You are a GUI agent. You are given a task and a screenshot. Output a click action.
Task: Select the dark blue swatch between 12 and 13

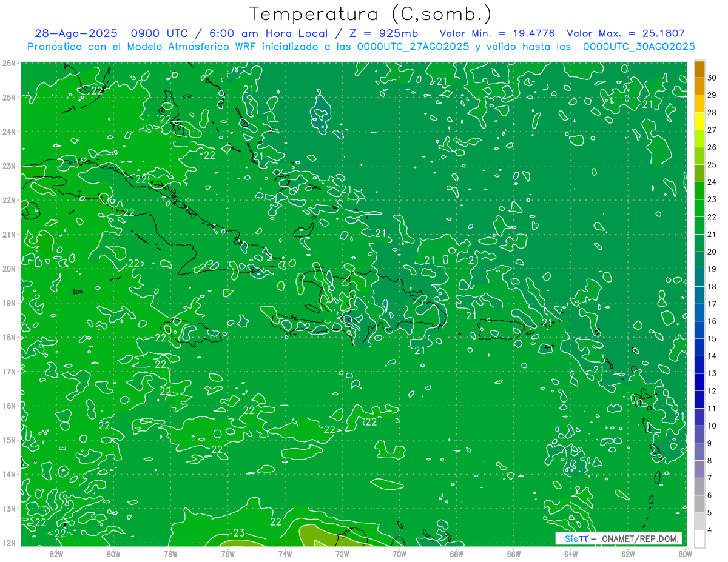[x=699, y=382]
